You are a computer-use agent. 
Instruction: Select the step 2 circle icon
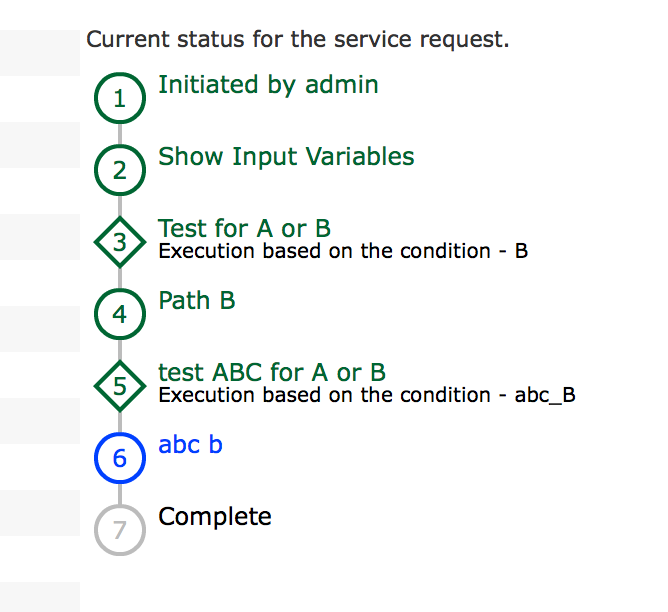point(120,170)
